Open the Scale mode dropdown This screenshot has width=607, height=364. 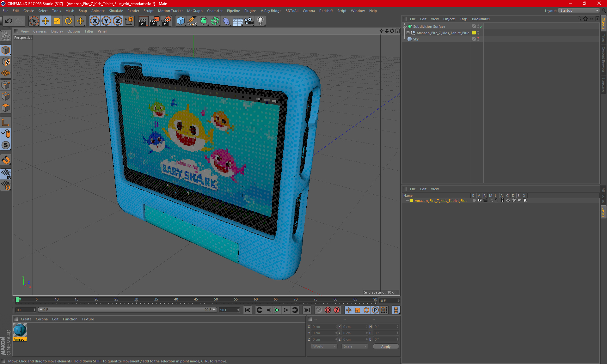coord(355,347)
